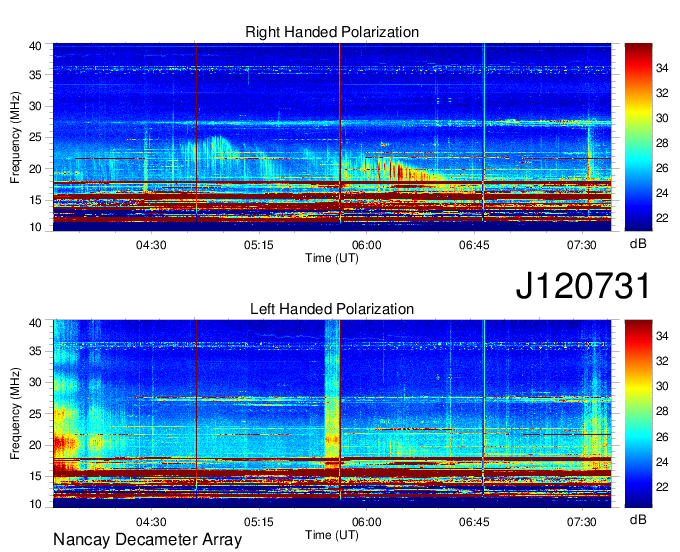Click the "35" frequency tick of Right Handed plot
This screenshot has height=552, width=680.
point(36,75)
